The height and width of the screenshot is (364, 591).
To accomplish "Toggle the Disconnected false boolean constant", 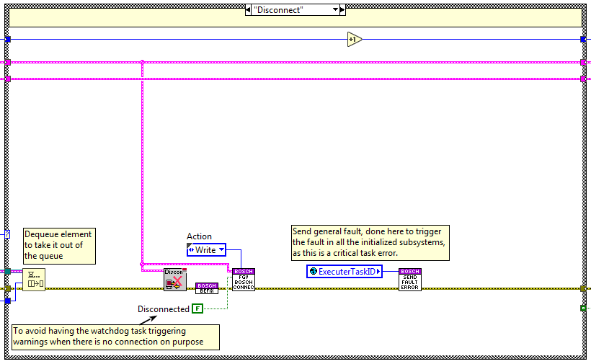I will click(x=197, y=308).
